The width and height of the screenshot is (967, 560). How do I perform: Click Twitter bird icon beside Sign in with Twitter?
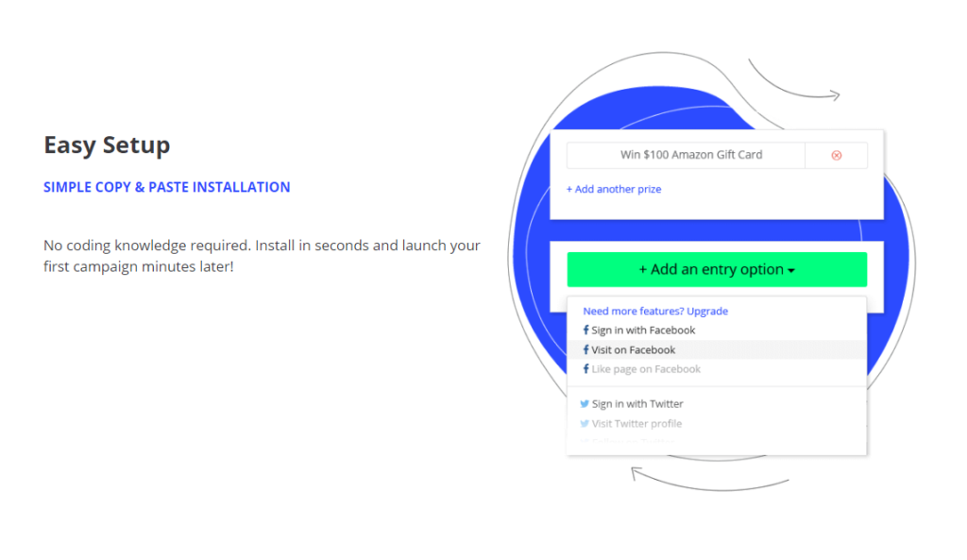coord(585,404)
